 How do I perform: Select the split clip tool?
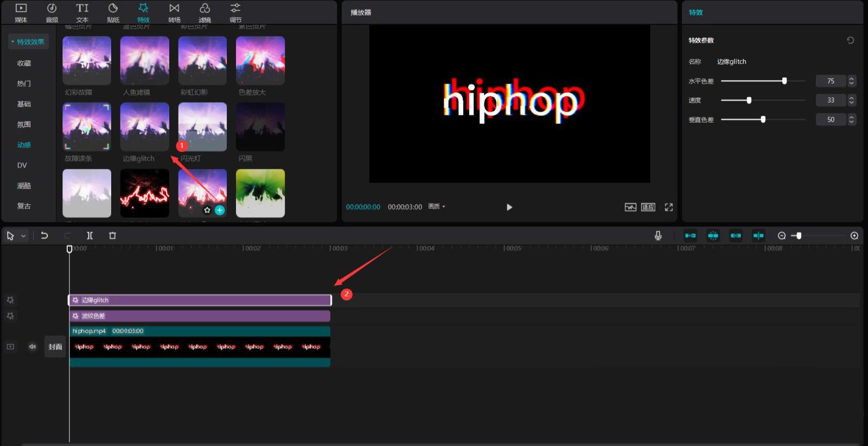(90, 235)
